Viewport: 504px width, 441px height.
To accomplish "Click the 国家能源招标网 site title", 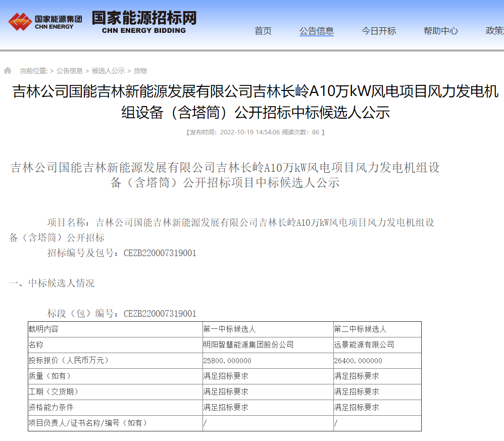I will [x=144, y=22].
